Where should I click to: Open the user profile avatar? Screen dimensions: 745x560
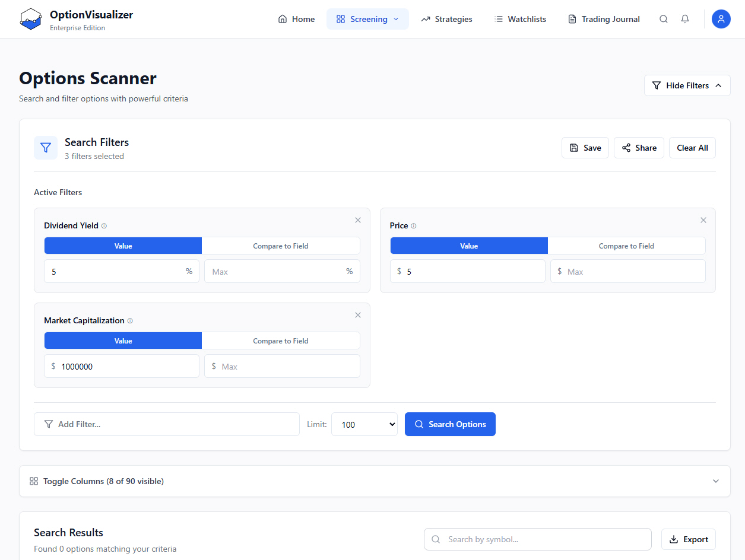click(x=721, y=19)
